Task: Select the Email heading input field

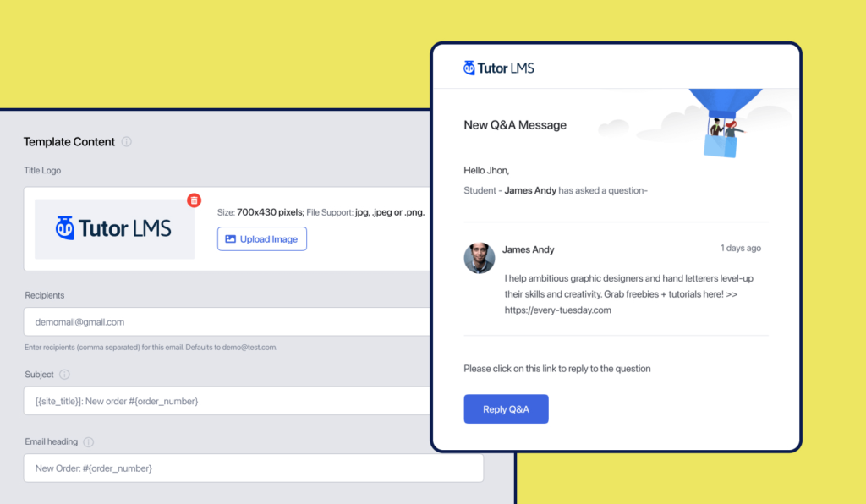Action: point(253,468)
